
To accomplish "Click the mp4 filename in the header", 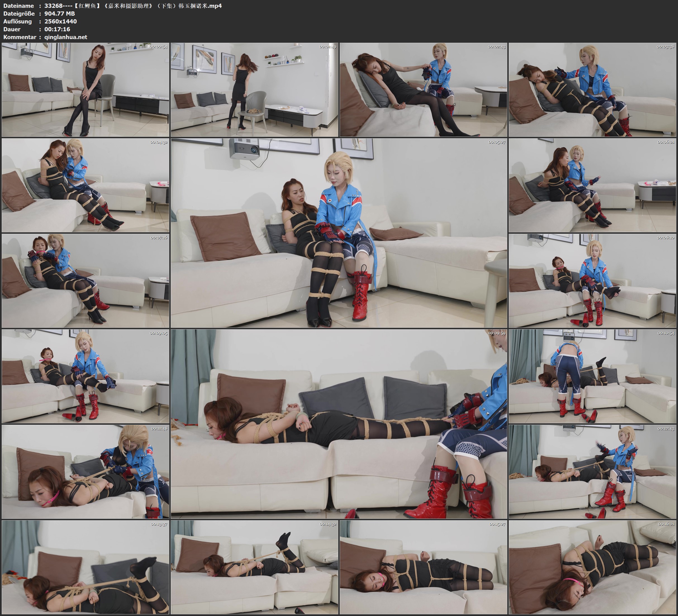I will point(133,6).
